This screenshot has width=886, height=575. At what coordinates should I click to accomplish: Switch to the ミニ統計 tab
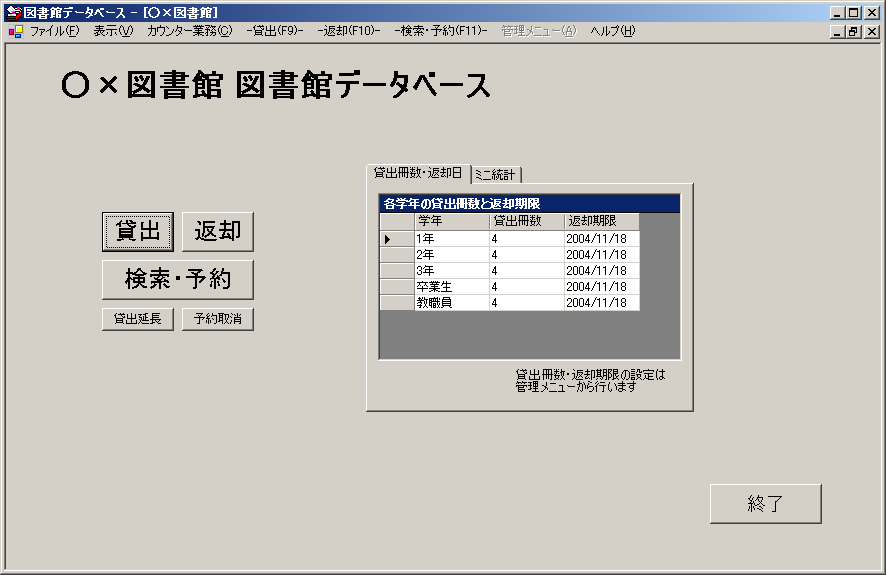coord(496,175)
